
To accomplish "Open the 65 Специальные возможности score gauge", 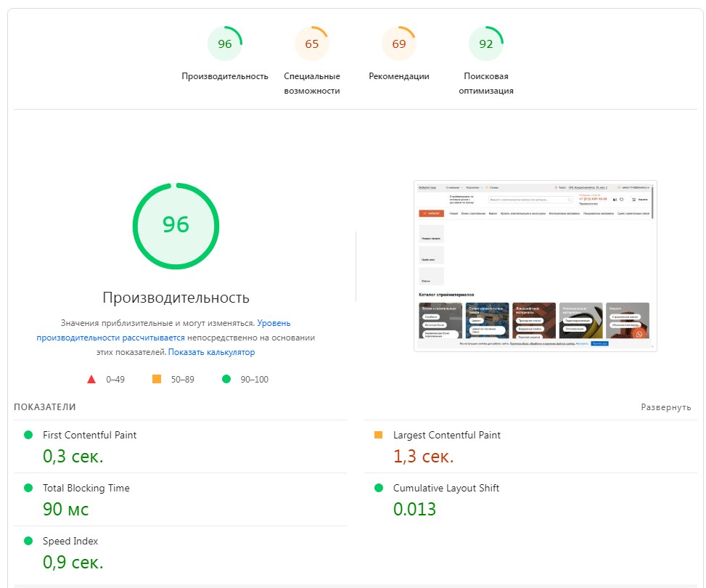I will point(312,44).
